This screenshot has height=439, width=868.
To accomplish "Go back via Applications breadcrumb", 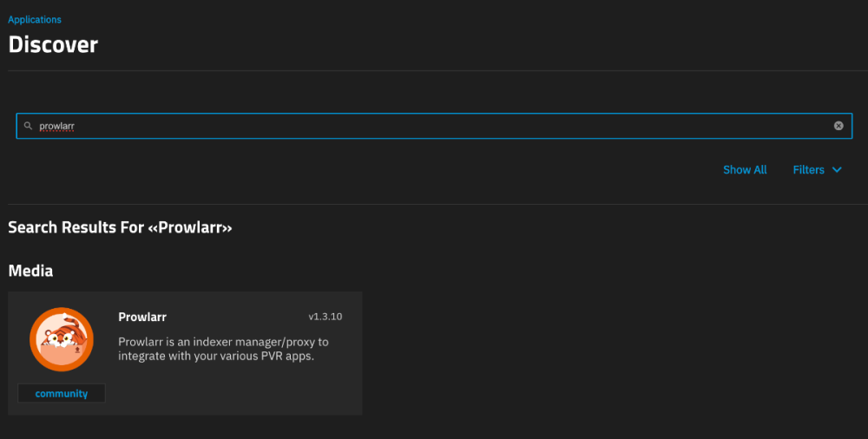I will click(35, 19).
